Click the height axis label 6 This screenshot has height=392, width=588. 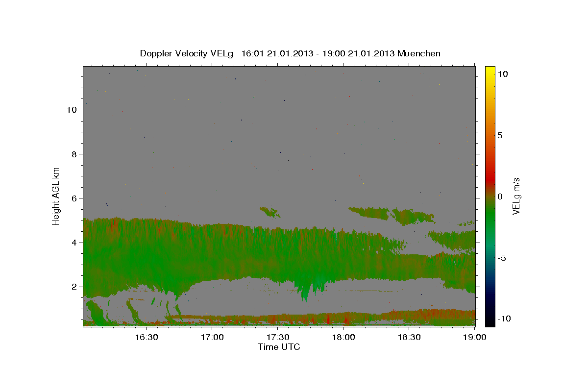(74, 198)
